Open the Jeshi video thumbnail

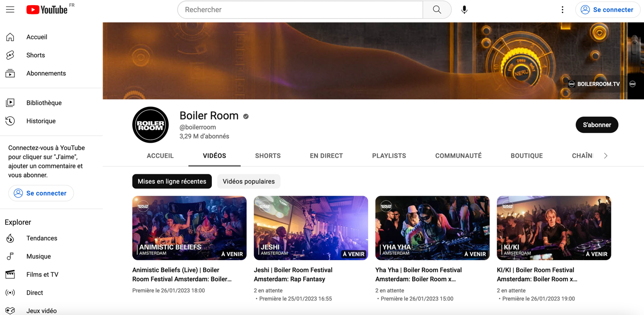tap(311, 228)
